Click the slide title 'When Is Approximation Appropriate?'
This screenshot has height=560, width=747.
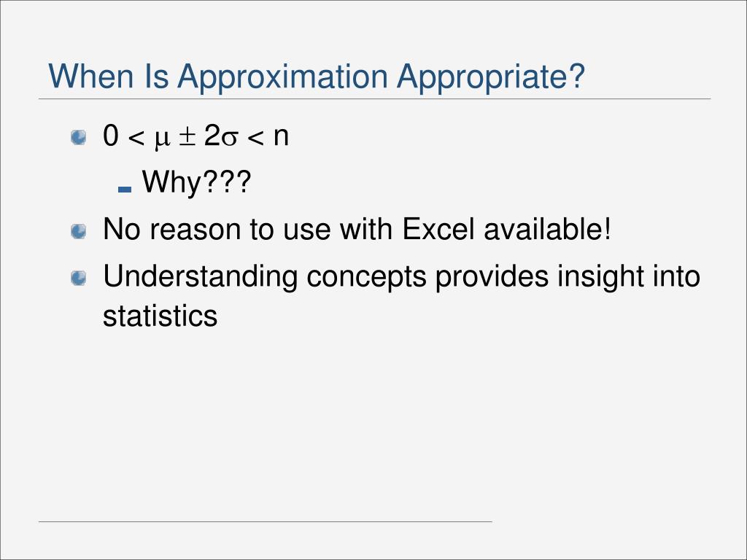[317, 76]
